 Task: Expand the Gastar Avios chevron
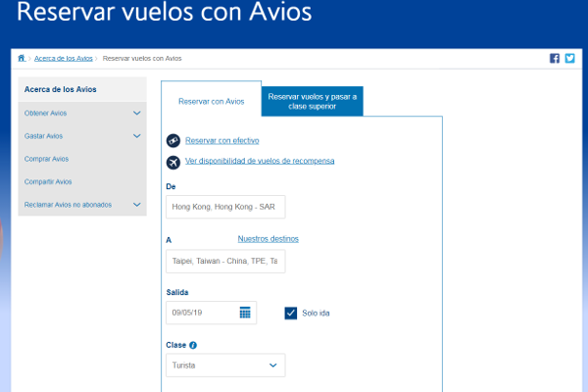coord(137,136)
